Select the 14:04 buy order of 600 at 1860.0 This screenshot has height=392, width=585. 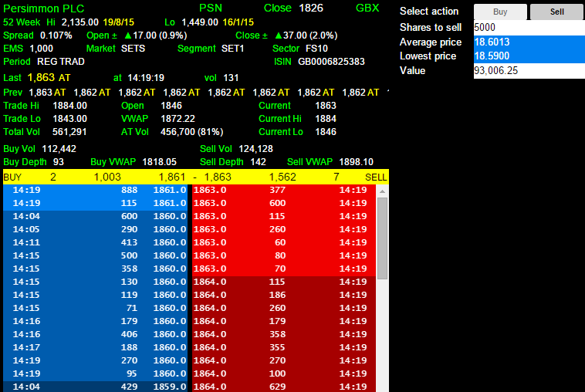(95, 216)
